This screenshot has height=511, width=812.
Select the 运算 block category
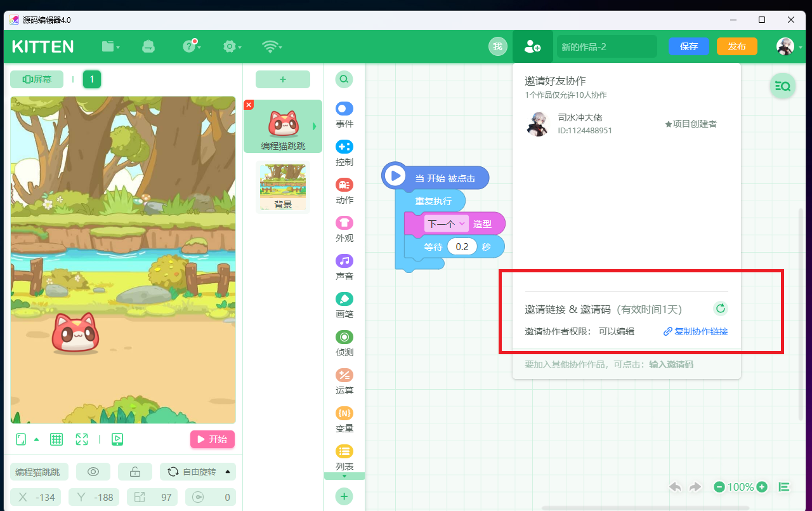344,382
